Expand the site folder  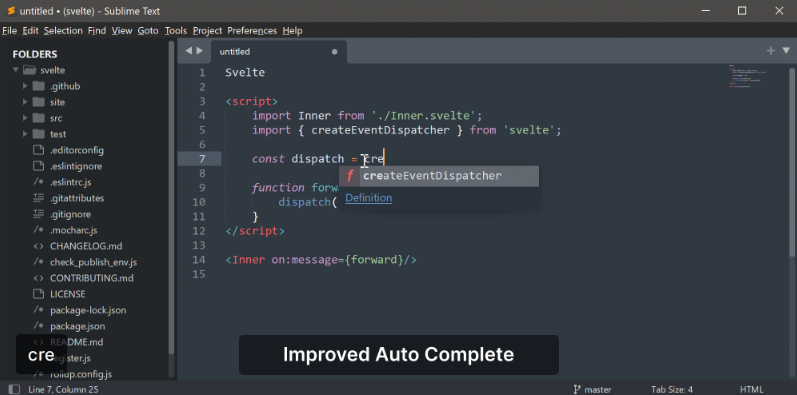point(25,102)
